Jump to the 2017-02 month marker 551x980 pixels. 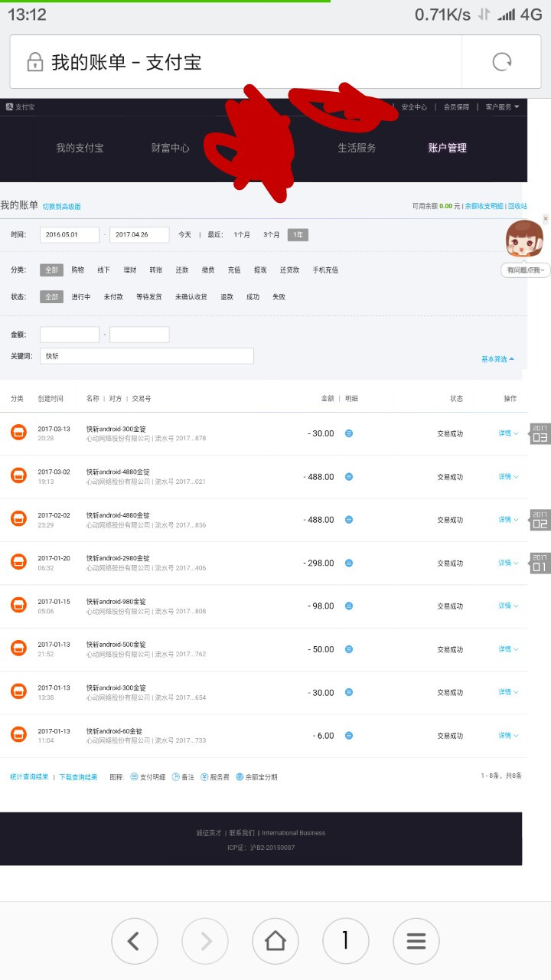[x=540, y=520]
